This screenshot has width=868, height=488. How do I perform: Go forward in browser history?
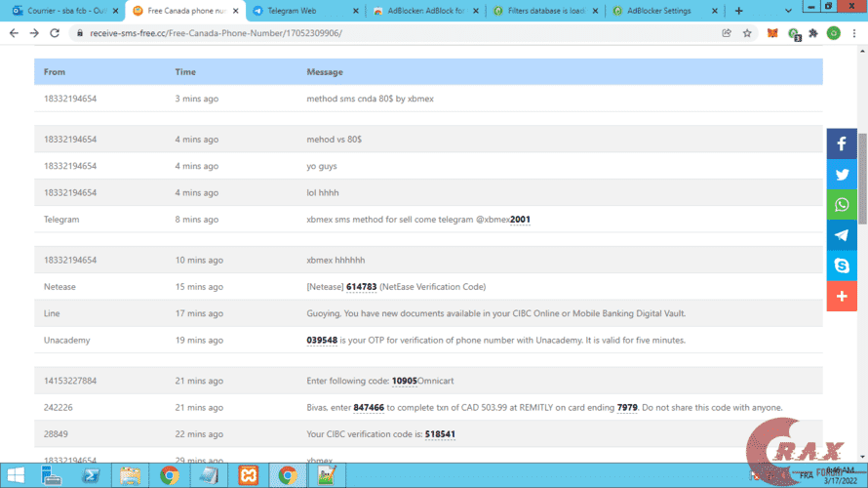(34, 33)
